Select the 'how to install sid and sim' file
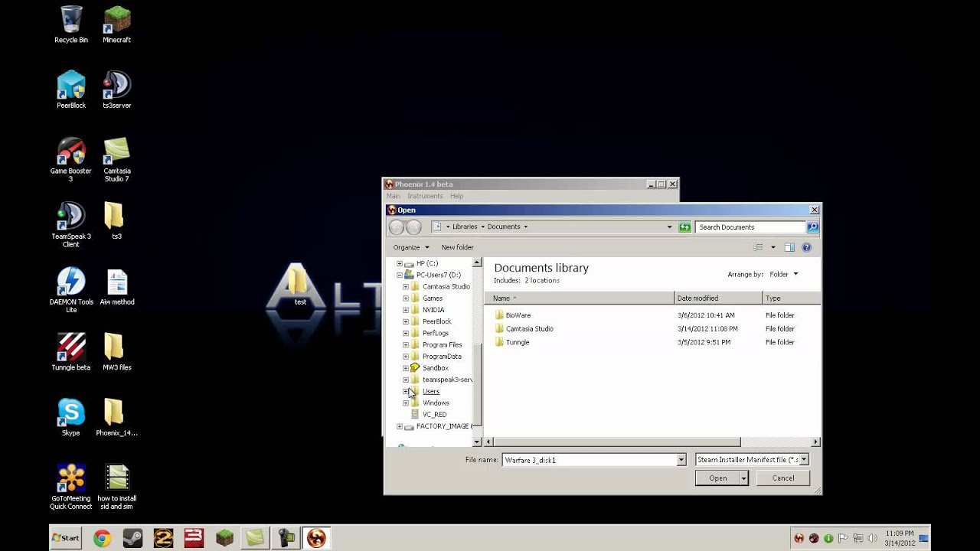Image resolution: width=980 pixels, height=551 pixels. coord(117,487)
